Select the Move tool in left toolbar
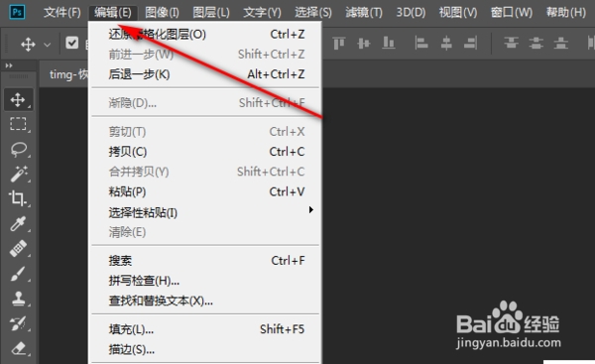This screenshot has height=364, width=595. coord(18,100)
